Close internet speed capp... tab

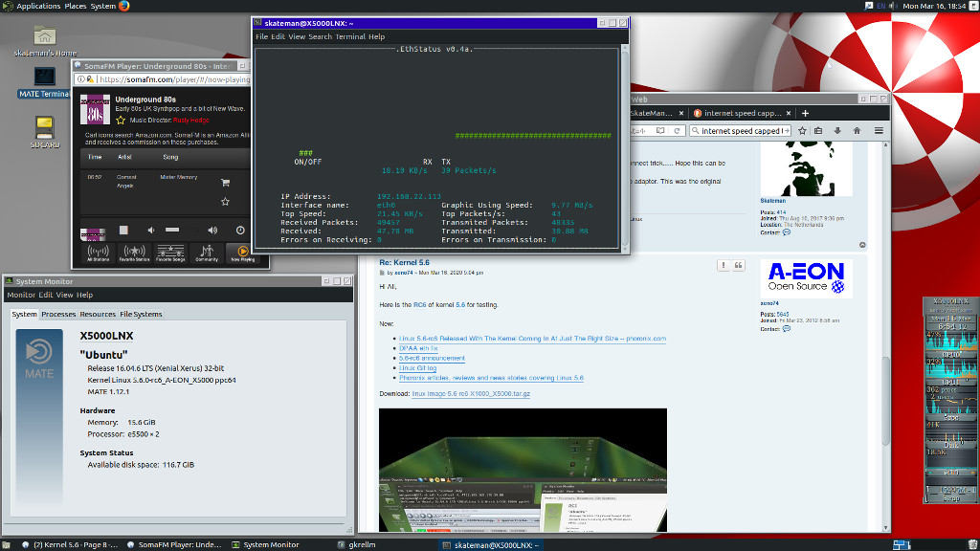tap(789, 113)
